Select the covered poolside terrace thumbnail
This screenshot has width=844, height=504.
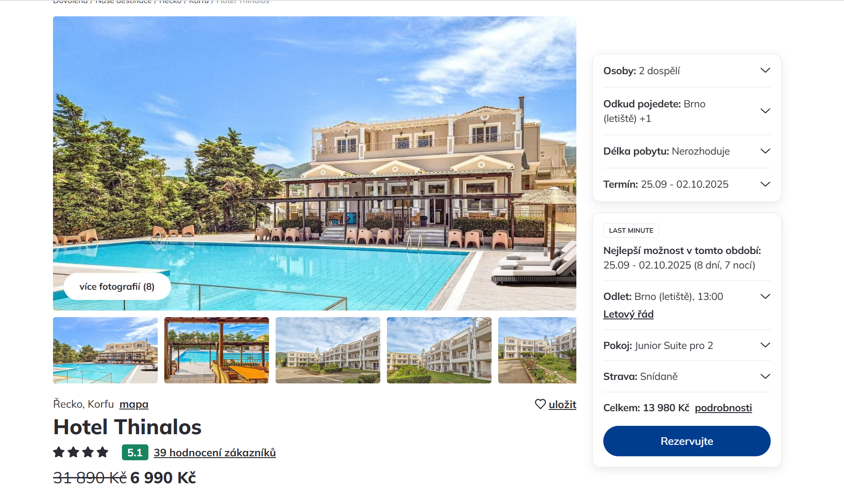pos(216,350)
